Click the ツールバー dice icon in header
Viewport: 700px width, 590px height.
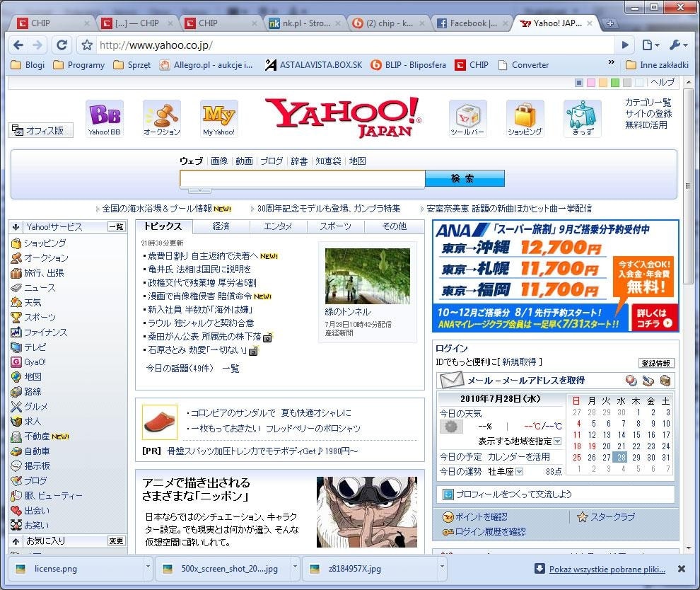[x=467, y=115]
